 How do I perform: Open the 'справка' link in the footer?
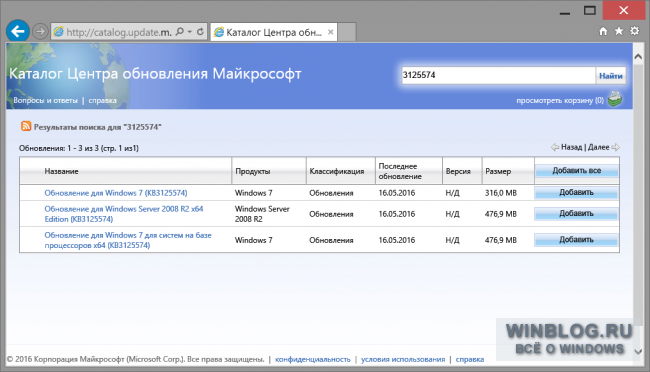(x=470, y=359)
